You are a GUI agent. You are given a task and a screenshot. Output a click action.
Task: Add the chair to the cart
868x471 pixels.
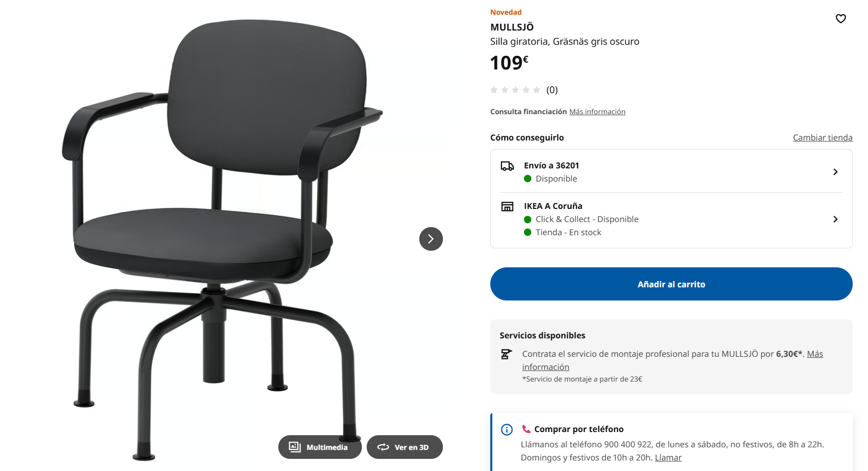pos(671,284)
